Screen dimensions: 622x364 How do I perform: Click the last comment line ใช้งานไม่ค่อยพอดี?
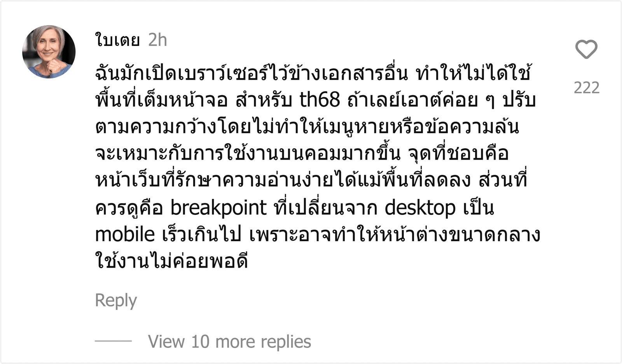pyautogui.click(x=171, y=261)
